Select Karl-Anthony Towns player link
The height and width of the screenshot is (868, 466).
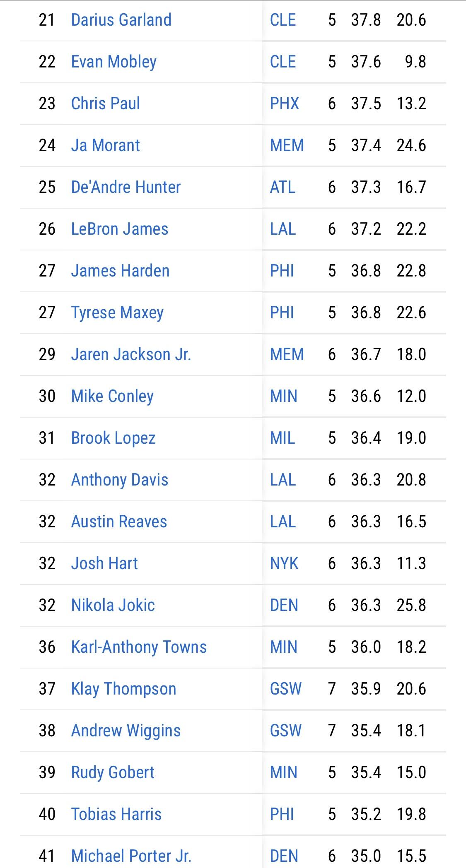(x=139, y=647)
